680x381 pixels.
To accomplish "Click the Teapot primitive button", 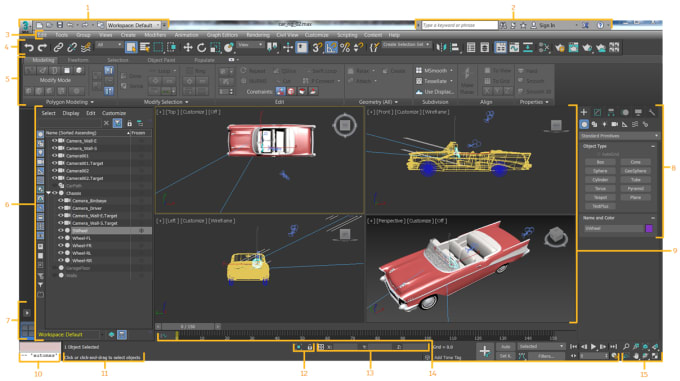I will [600, 197].
